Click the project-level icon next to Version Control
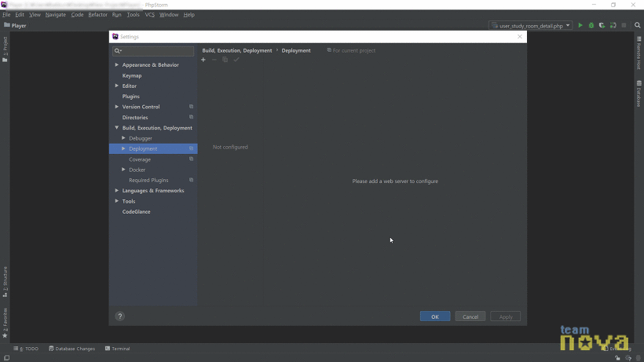 (x=192, y=107)
